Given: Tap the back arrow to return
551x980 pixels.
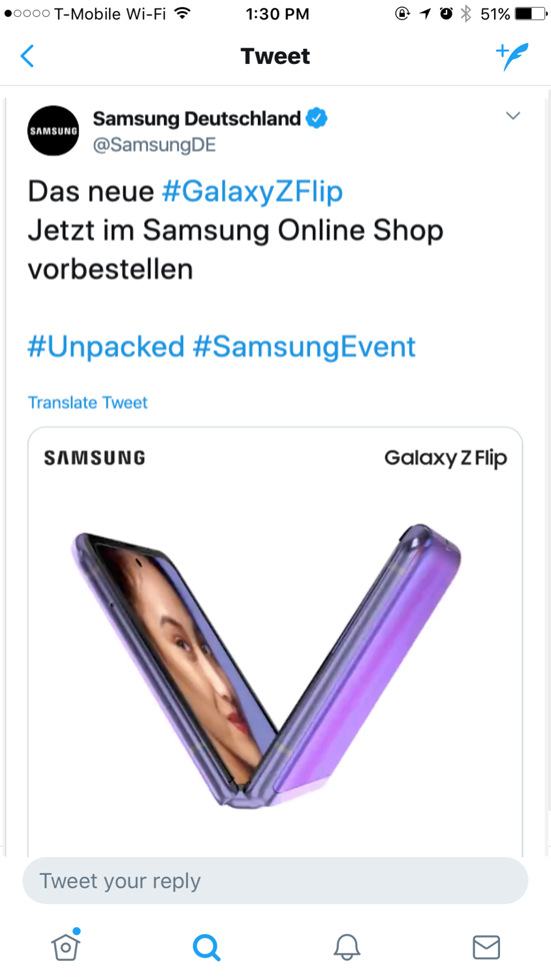Looking at the screenshot, I should (27, 56).
